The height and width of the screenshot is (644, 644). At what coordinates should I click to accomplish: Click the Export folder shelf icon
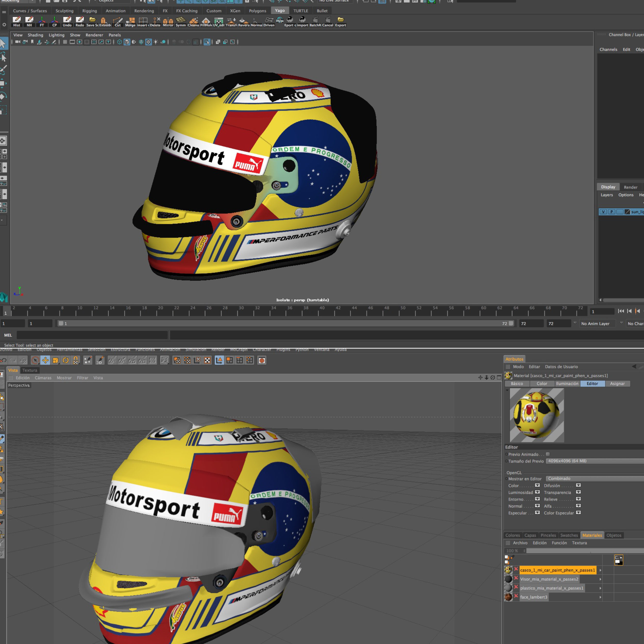coord(341,22)
